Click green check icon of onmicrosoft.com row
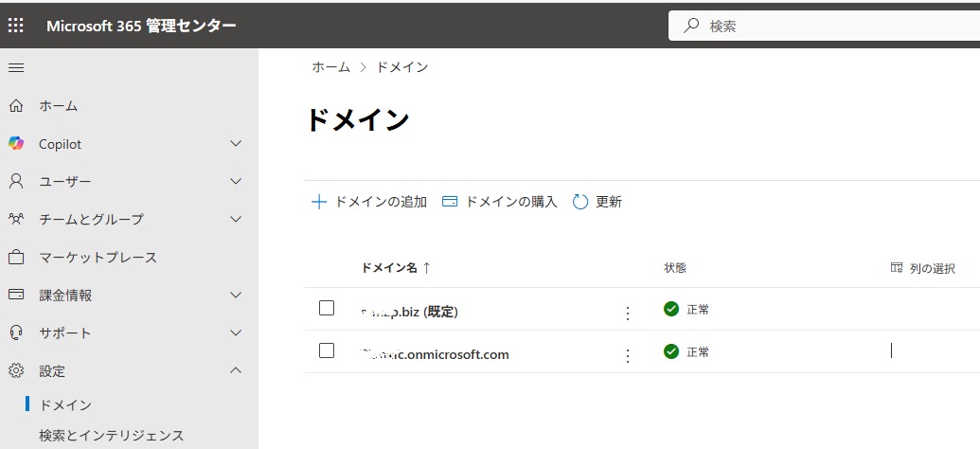 tap(671, 352)
